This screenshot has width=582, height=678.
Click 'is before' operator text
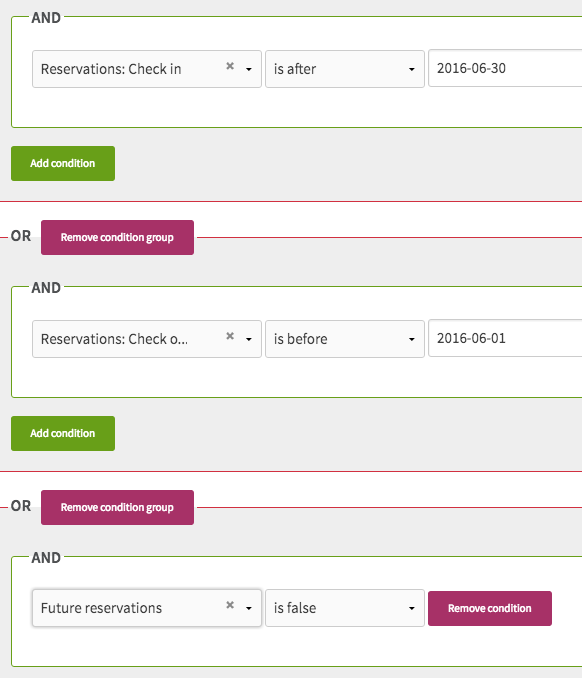click(301, 339)
